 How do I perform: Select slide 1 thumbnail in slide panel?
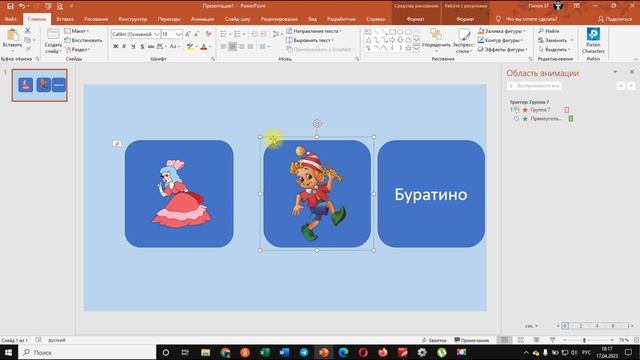[40, 85]
